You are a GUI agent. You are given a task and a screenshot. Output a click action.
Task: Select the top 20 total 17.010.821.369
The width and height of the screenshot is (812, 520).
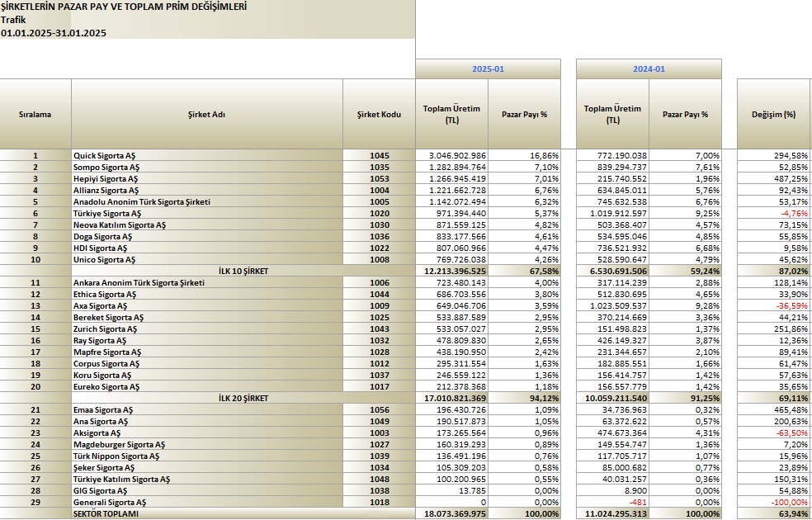451,399
